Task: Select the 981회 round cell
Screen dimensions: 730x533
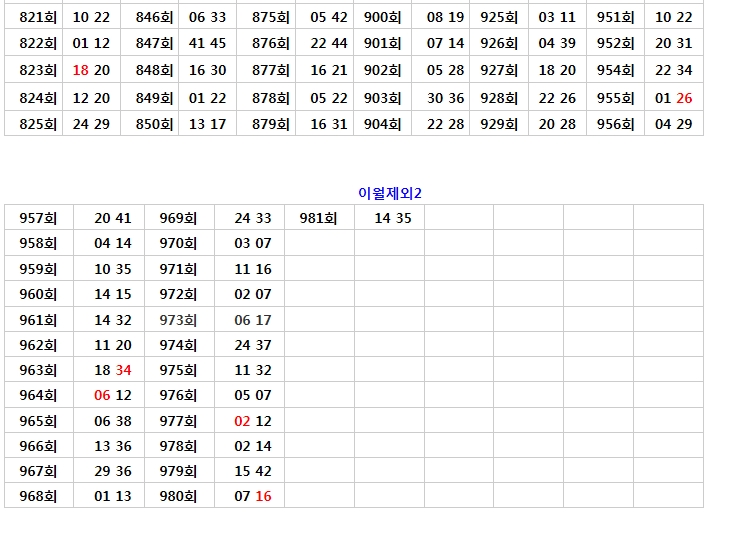Action: [318, 218]
